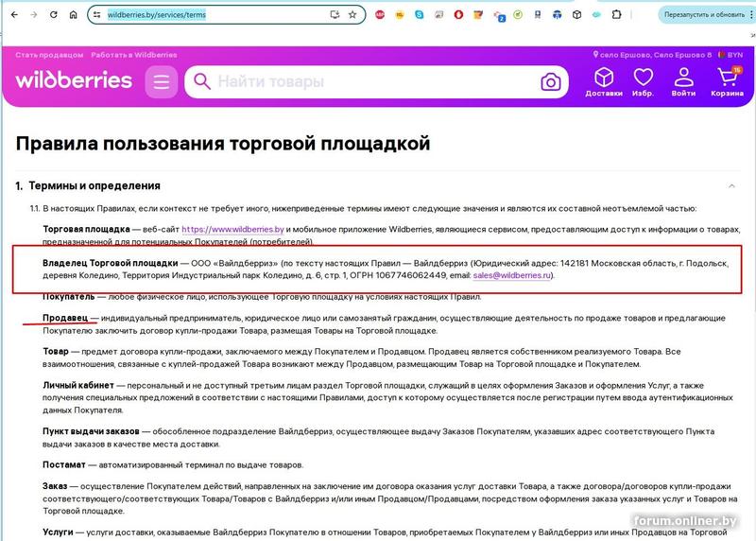This screenshot has width=756, height=541.
Task: Open the red ABP adblock extension
Action: point(380,14)
